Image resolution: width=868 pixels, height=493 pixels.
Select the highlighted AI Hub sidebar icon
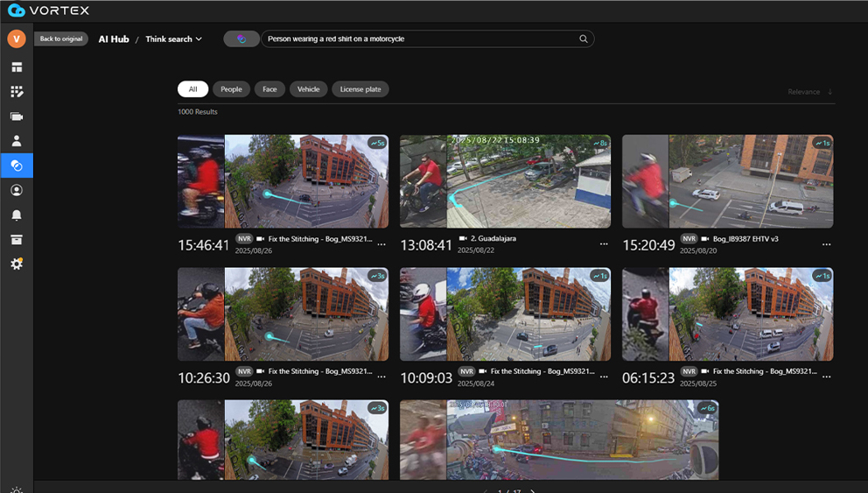coord(17,166)
